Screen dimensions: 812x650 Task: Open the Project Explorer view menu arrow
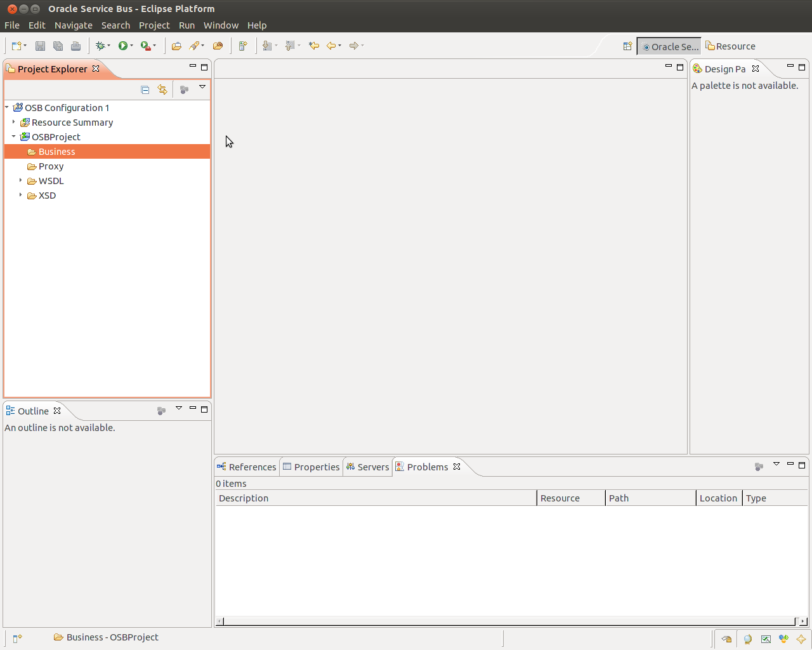202,87
